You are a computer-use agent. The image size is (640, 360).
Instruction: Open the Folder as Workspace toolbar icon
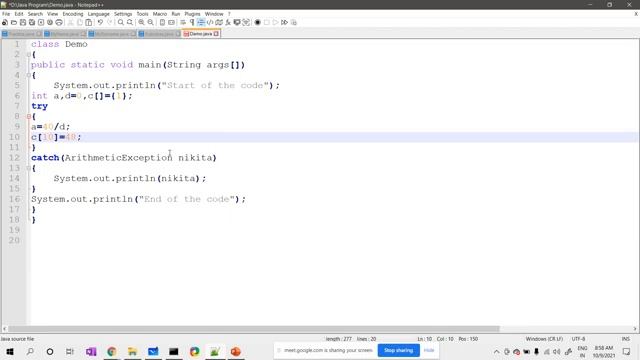tap(237, 22)
